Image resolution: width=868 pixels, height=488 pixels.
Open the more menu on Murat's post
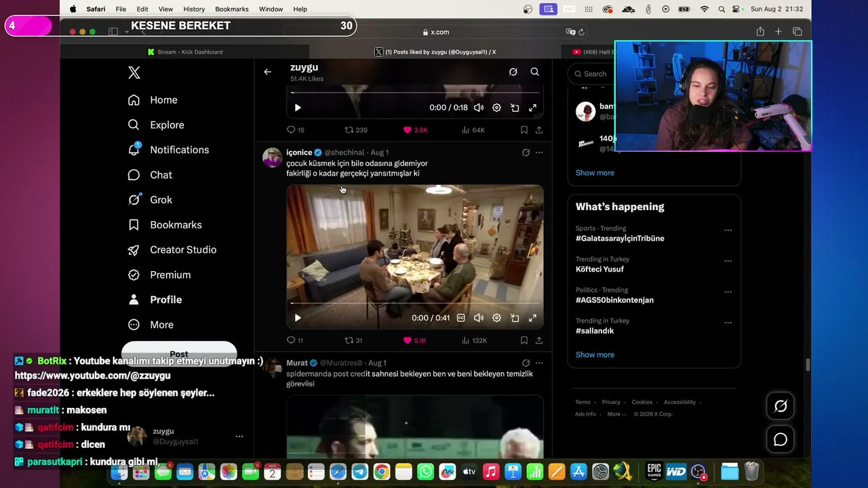tap(539, 363)
